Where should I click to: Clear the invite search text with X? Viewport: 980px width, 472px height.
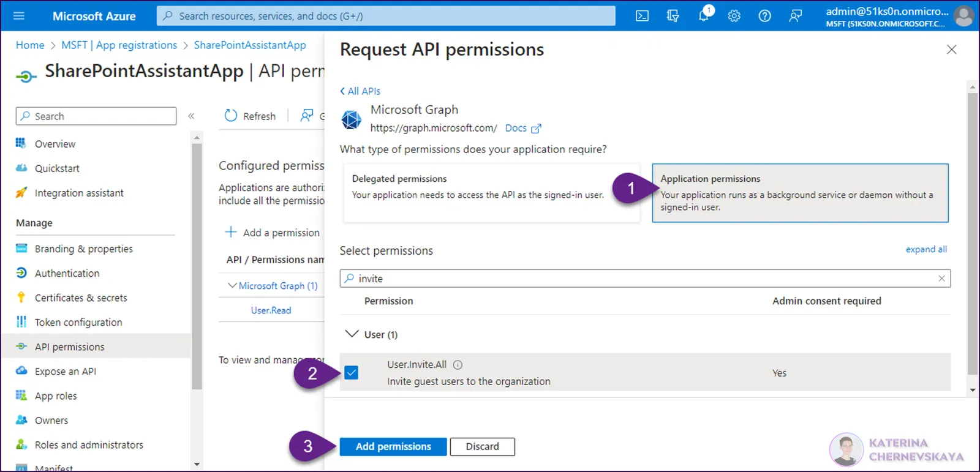pos(941,279)
